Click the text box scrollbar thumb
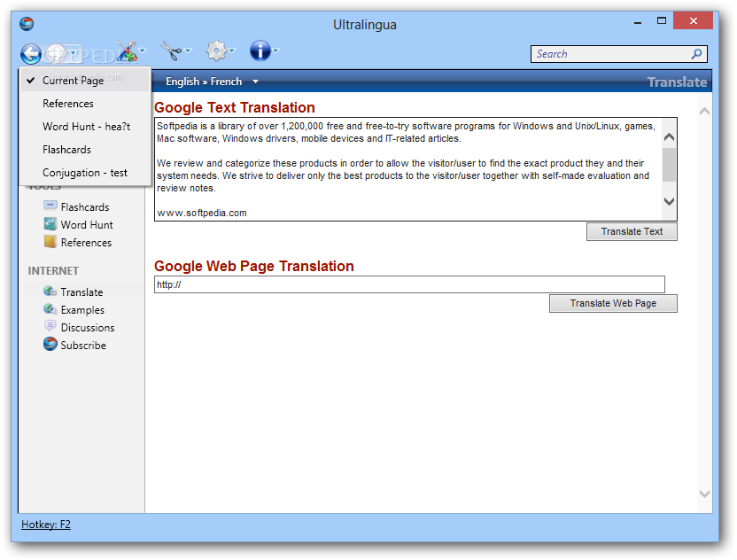The height and width of the screenshot is (560, 737). (x=670, y=165)
